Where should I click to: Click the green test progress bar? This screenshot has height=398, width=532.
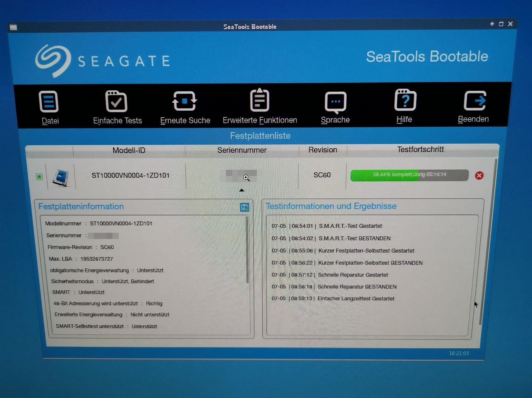tap(409, 175)
